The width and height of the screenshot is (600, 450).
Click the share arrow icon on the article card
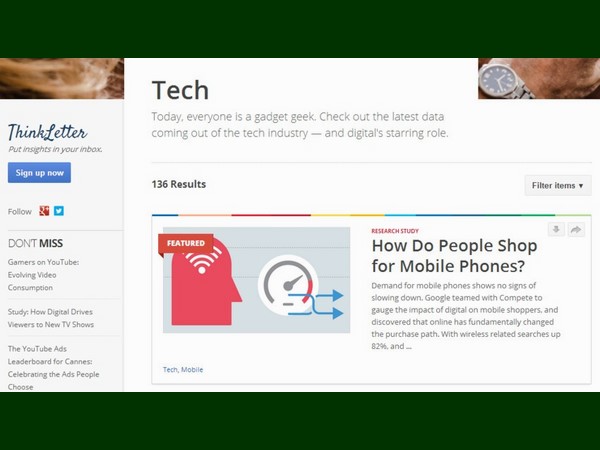point(576,230)
